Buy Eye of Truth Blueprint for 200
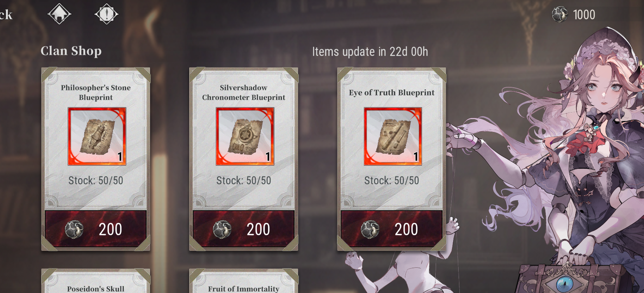The image size is (644, 293). tap(392, 229)
